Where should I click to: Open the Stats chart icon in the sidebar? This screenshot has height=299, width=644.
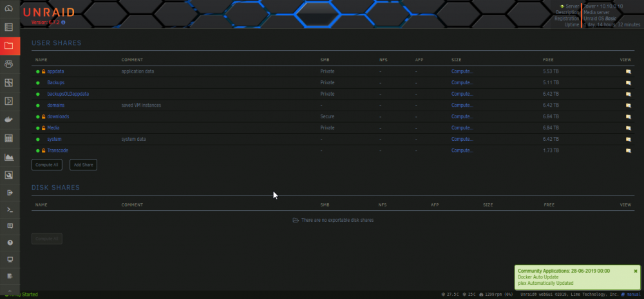point(8,157)
